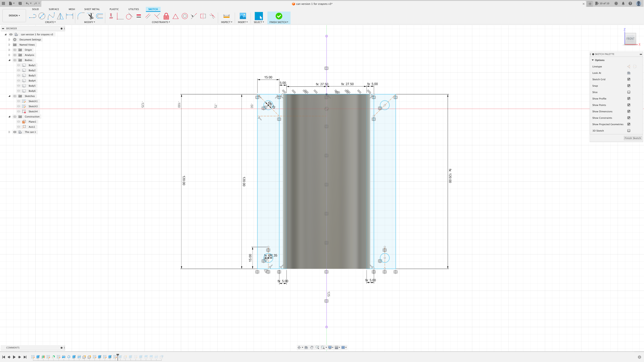644x362 pixels.
Task: Apply the Concentric constraint
Action: point(185,16)
